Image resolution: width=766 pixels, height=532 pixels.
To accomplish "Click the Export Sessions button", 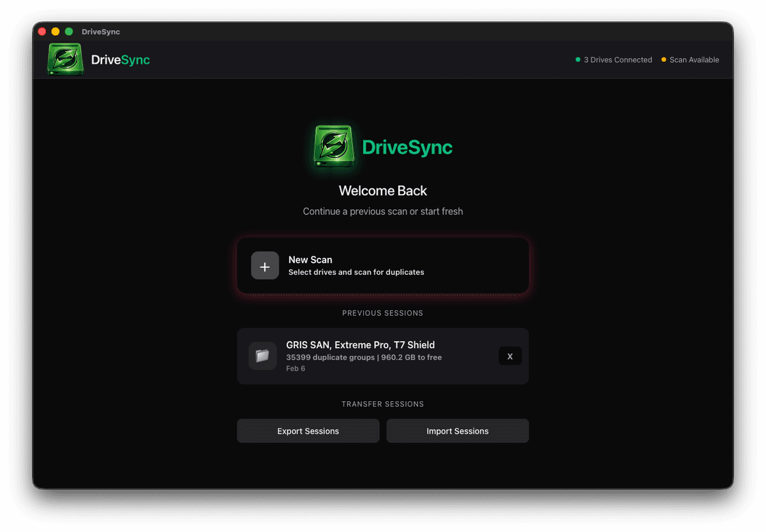I will 308,431.
